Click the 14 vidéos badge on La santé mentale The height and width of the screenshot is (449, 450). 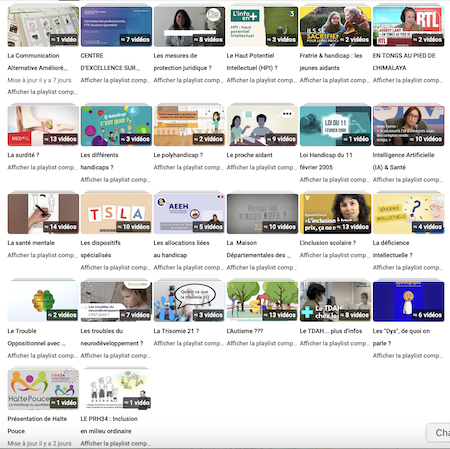(x=60, y=227)
